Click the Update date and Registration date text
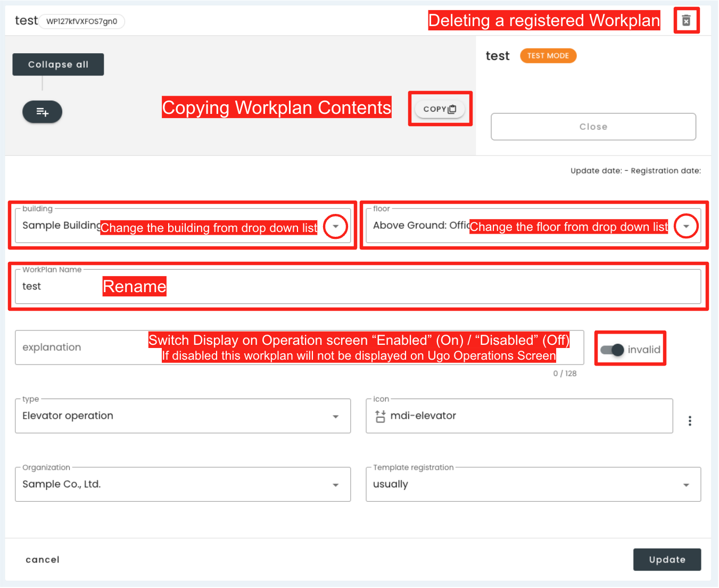Image resolution: width=719 pixels, height=588 pixels. (x=635, y=171)
